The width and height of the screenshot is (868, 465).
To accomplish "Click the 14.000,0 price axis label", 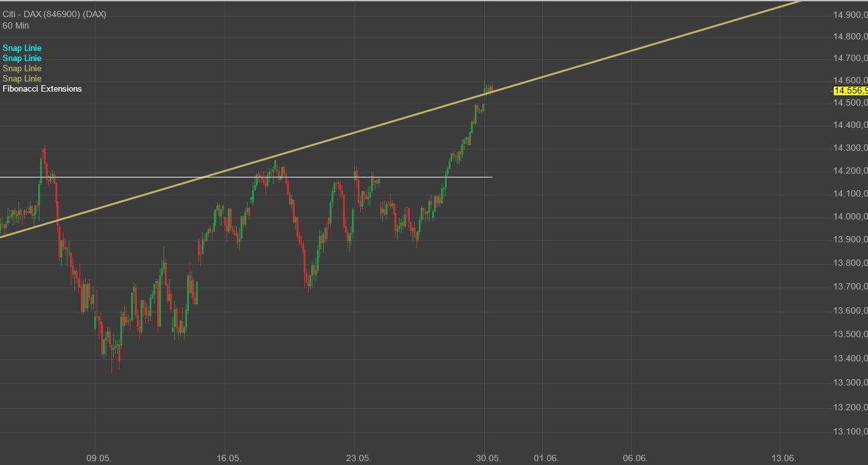I will (850, 216).
